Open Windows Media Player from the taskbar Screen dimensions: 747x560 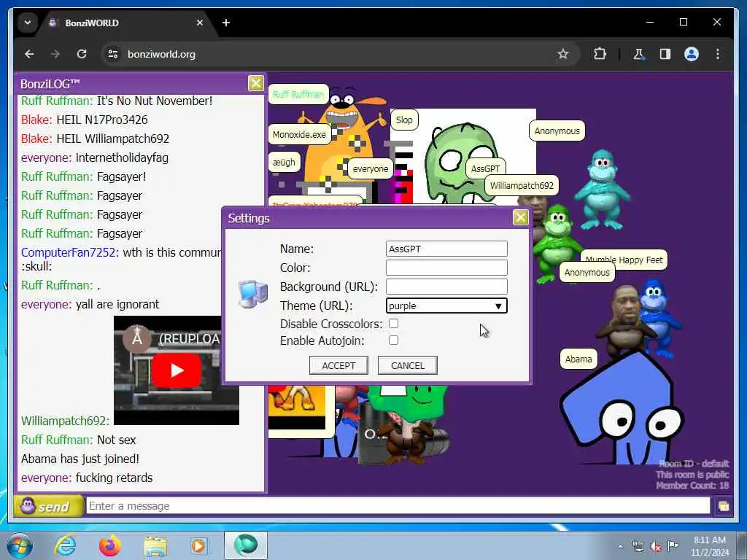pos(198,545)
